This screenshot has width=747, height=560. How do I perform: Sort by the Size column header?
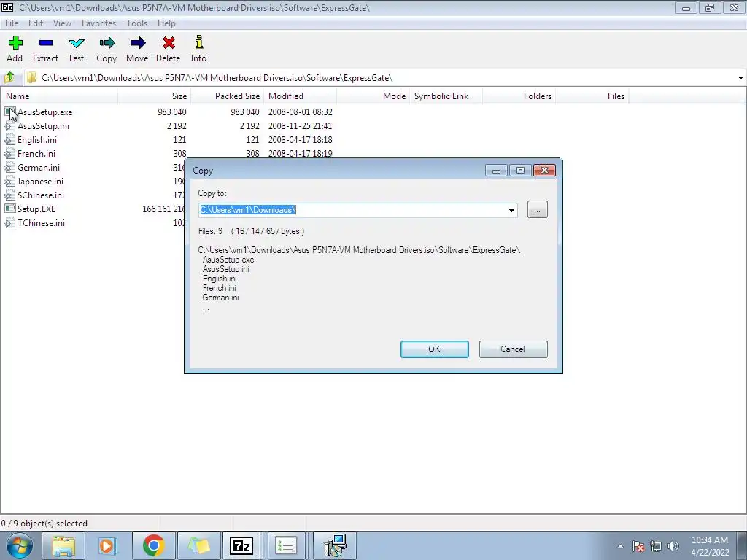tap(155, 96)
